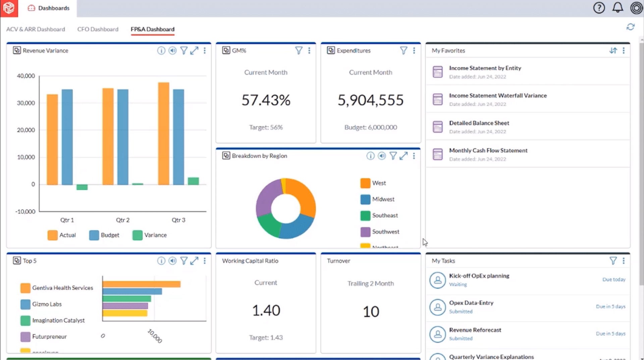Open the three-dot menu on My Tasks panel
The image size is (644, 360).
coord(624,260)
